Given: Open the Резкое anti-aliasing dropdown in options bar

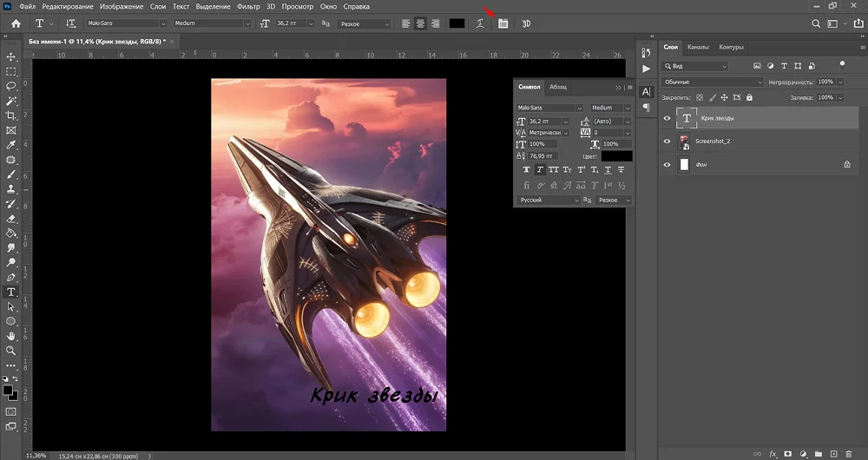Looking at the screenshot, I should pos(365,23).
